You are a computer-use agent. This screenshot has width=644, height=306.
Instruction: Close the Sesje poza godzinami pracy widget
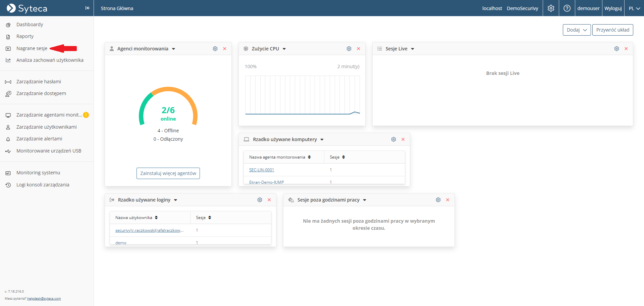pyautogui.click(x=447, y=200)
